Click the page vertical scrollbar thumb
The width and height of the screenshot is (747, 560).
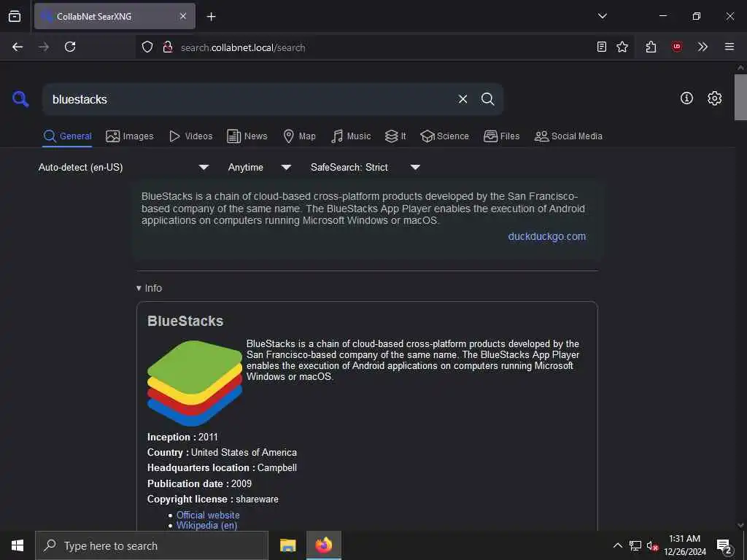pyautogui.click(x=740, y=97)
